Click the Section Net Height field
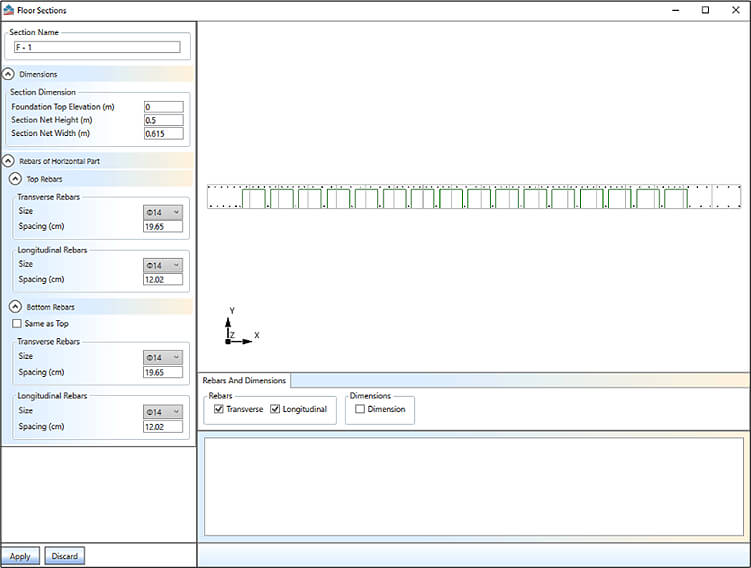 tap(163, 120)
